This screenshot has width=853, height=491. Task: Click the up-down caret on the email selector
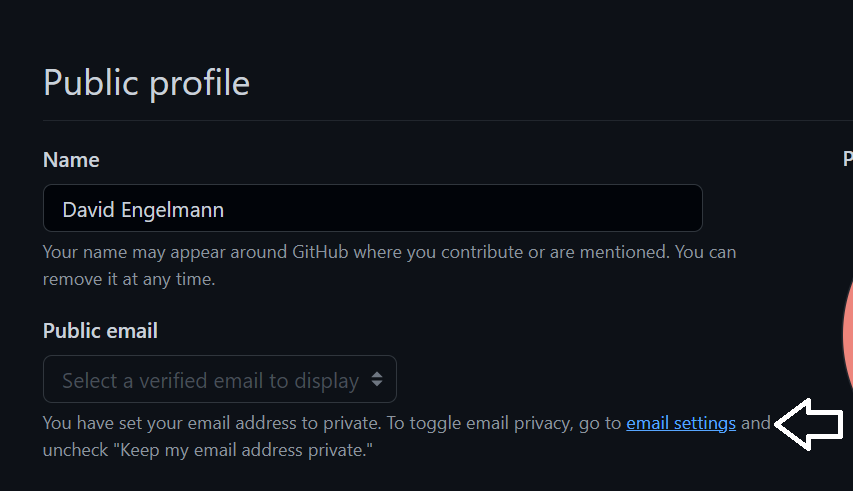click(377, 379)
